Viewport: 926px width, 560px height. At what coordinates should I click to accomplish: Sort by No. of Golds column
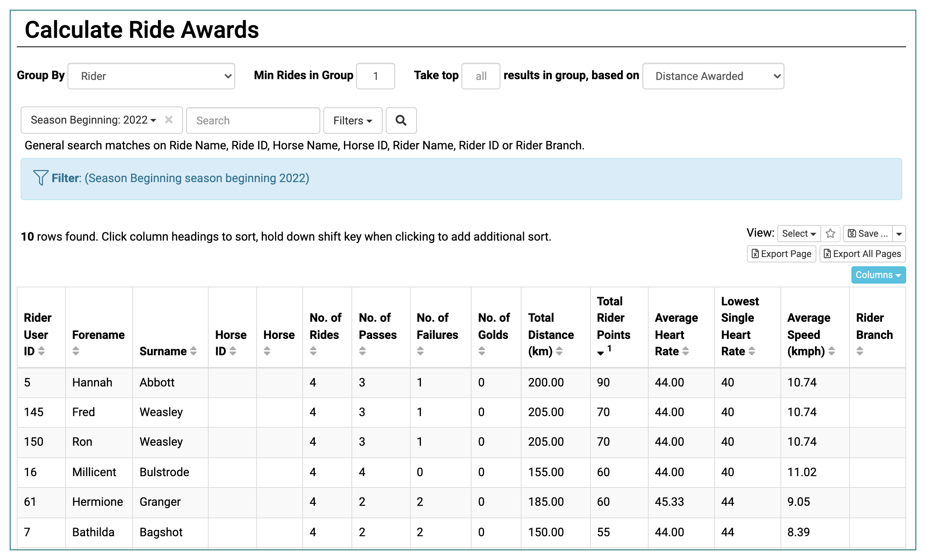click(x=482, y=351)
